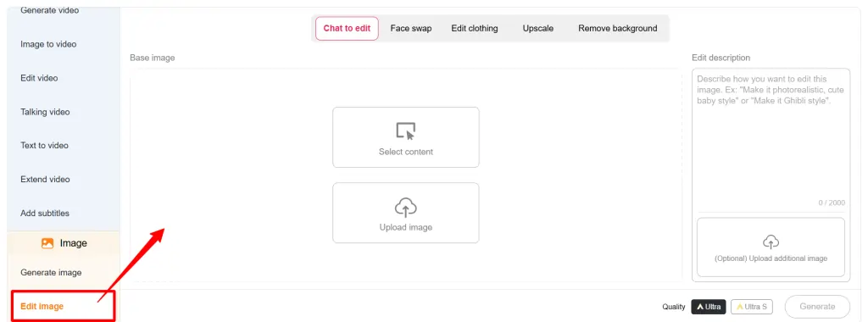Image resolution: width=868 pixels, height=322 pixels.
Task: Click the optional Upload additional image box
Action: point(771,247)
